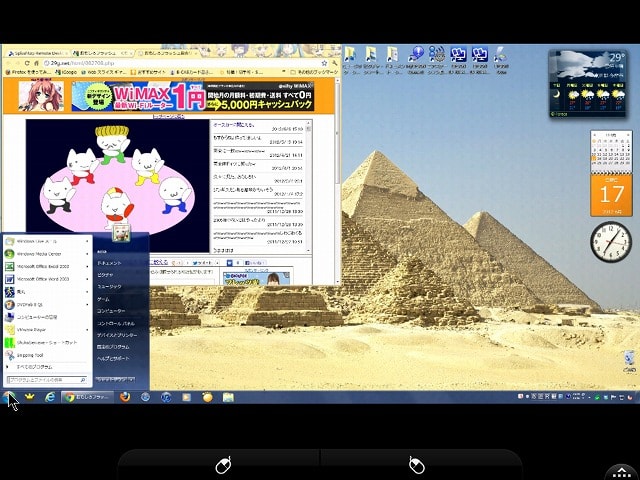Click the Facebook like button
Viewport: 640px width, 480px height.
tap(255, 263)
